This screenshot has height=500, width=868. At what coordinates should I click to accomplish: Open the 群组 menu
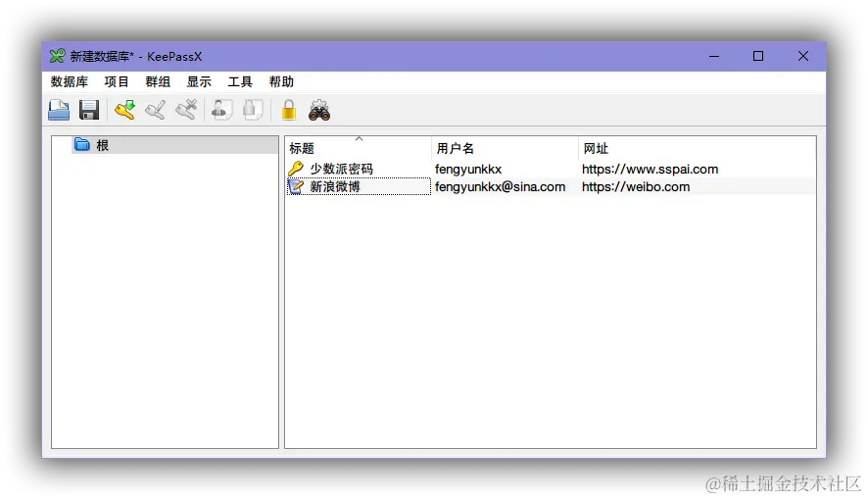coord(158,82)
